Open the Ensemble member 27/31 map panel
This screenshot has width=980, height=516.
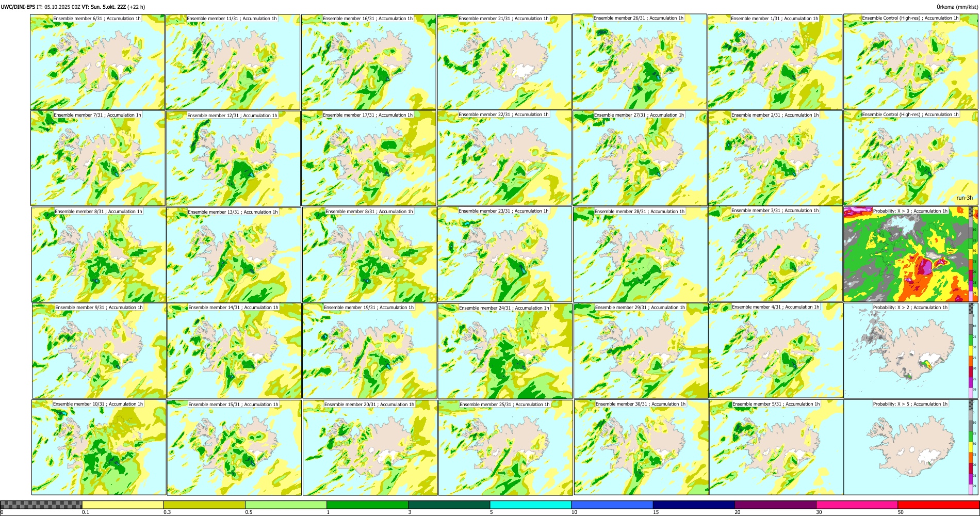[640, 158]
